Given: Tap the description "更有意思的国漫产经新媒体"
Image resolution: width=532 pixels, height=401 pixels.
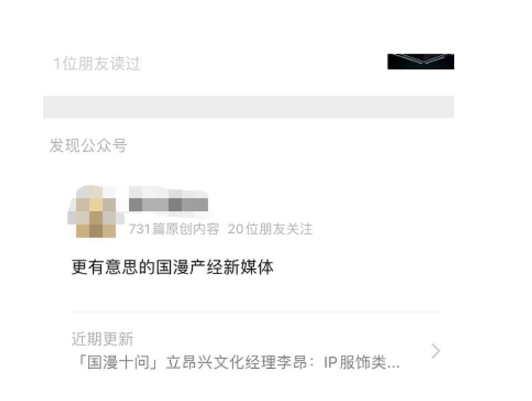Looking at the screenshot, I should click(172, 267).
